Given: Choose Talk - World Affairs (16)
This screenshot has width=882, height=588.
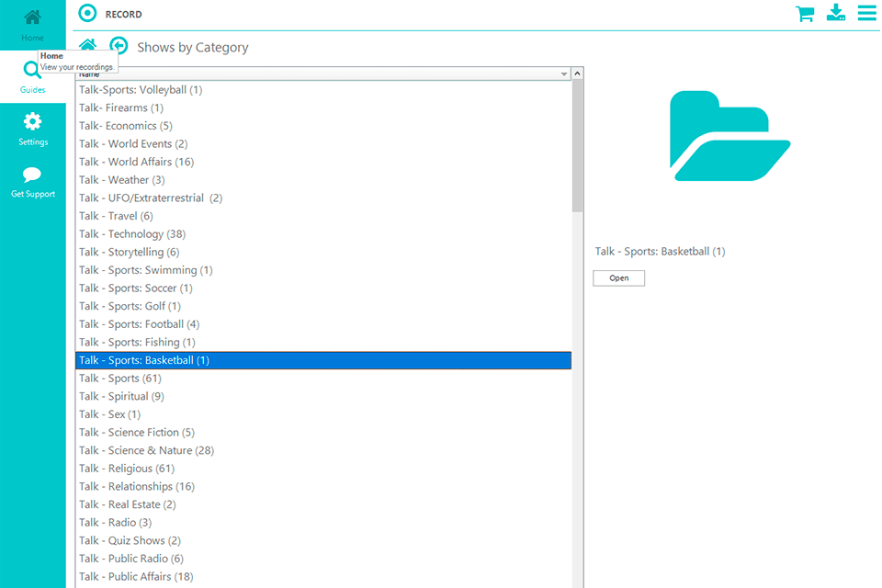Looking at the screenshot, I should 136,162.
